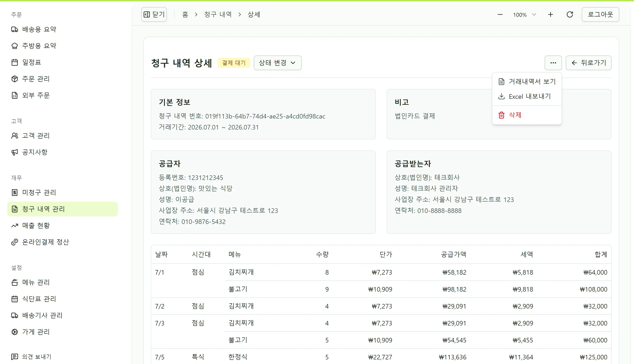Click the 주문 관리 box icon
The width and height of the screenshot is (634, 364).
14,79
